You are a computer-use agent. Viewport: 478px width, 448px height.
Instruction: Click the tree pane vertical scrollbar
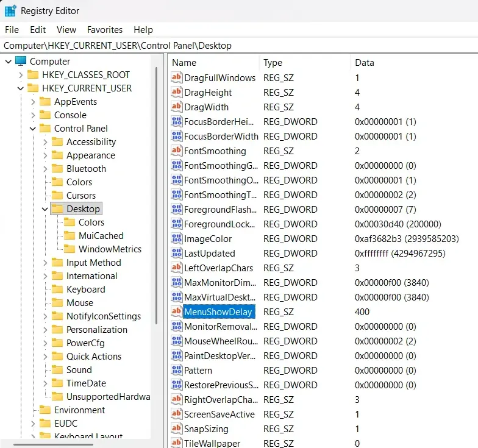pos(156,195)
